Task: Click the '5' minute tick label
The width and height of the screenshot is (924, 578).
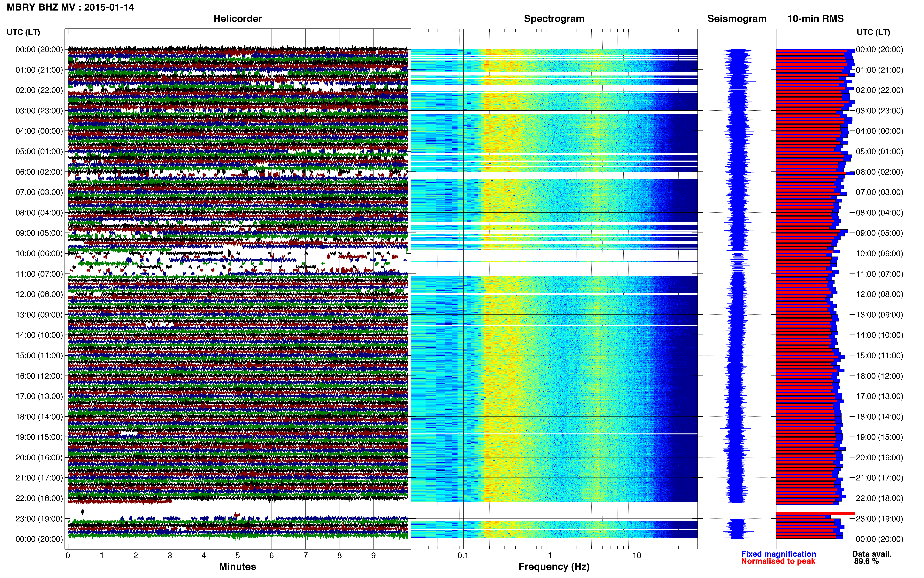Action: pyautogui.click(x=238, y=555)
